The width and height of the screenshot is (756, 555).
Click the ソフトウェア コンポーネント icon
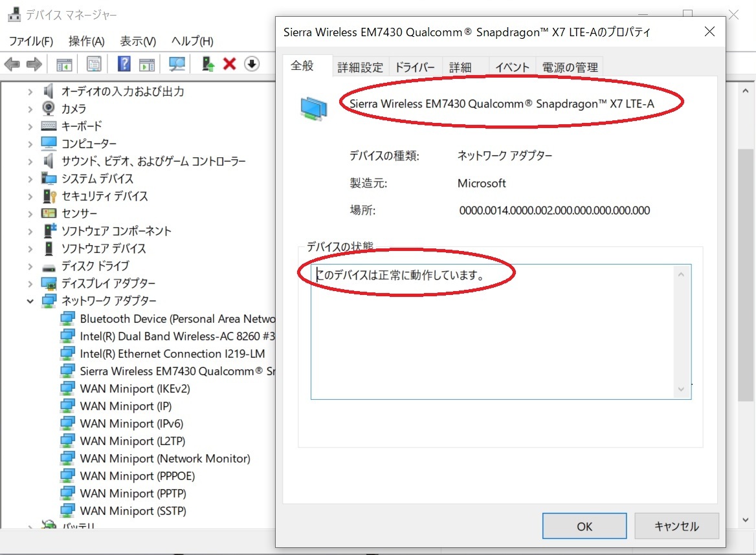coord(50,231)
